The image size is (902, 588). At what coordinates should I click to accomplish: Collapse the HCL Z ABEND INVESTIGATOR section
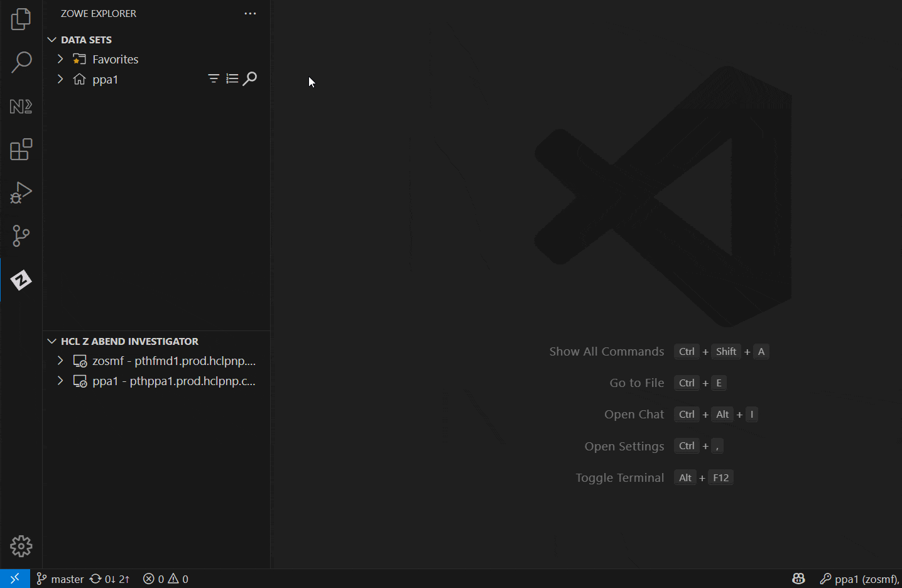point(52,341)
